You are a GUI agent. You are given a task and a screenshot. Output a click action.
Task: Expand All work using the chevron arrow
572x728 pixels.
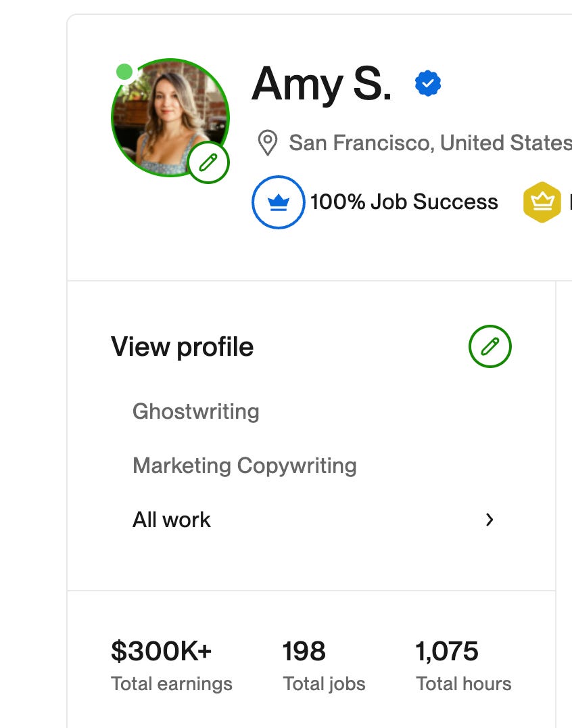click(490, 520)
